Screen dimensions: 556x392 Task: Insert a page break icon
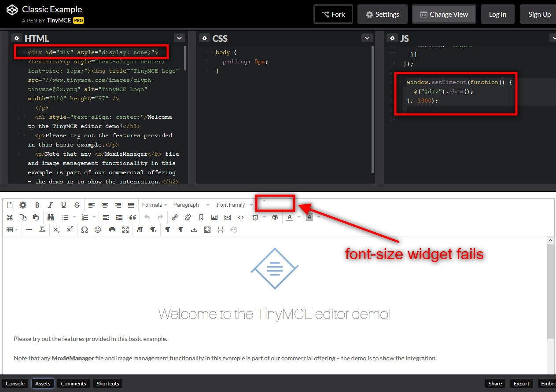(221, 230)
